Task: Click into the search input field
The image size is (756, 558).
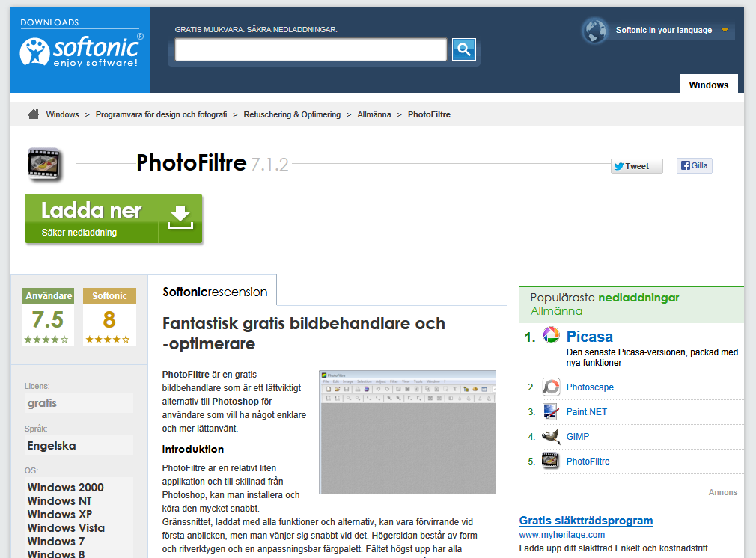Action: (x=311, y=49)
